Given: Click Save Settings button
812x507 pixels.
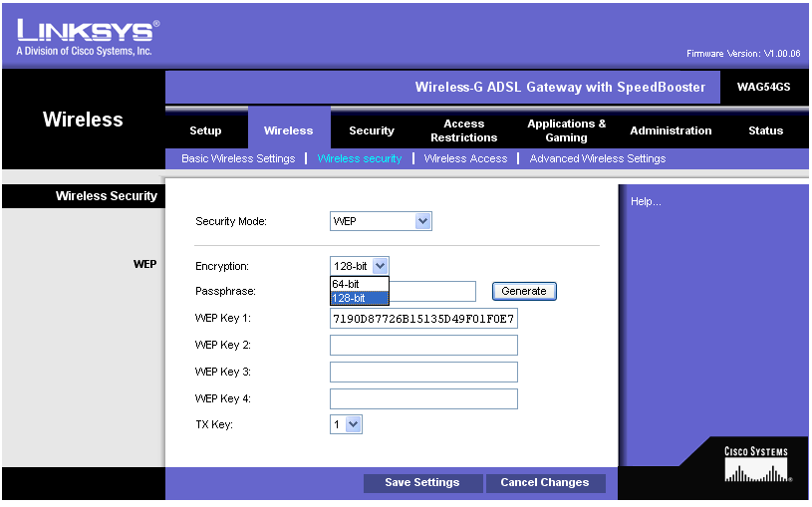Looking at the screenshot, I should [422, 483].
